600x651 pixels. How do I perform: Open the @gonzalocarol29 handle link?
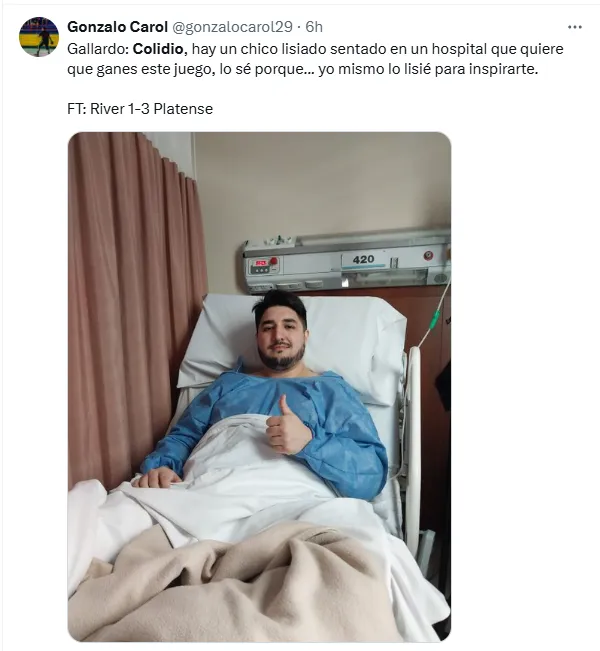tap(232, 27)
